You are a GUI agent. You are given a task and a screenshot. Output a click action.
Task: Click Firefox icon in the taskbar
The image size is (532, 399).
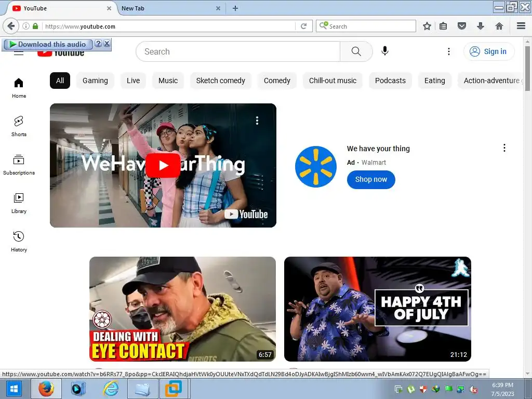point(46,389)
